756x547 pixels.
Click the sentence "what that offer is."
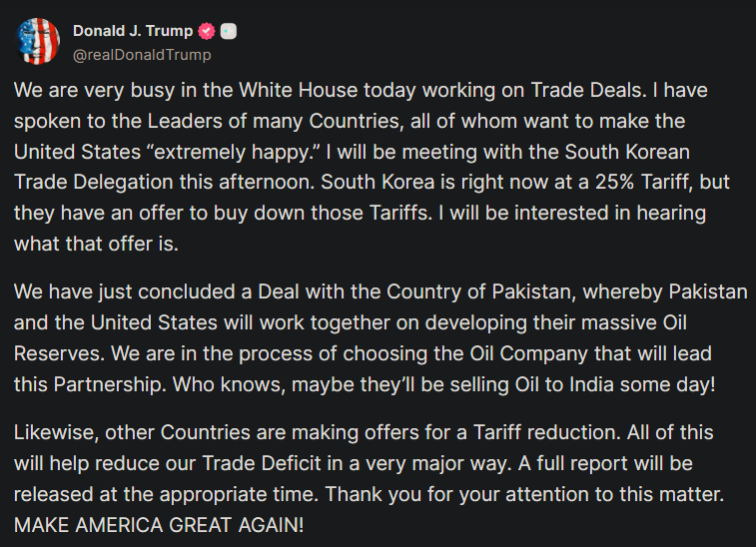96,244
